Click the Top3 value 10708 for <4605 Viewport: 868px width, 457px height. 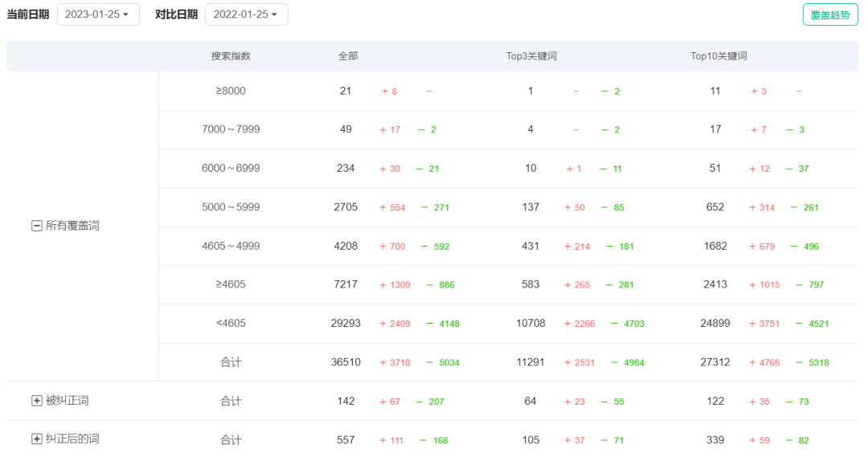(530, 324)
